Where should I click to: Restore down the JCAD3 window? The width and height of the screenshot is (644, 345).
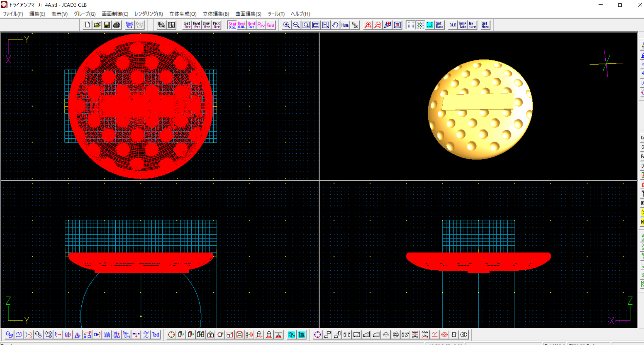620,5
